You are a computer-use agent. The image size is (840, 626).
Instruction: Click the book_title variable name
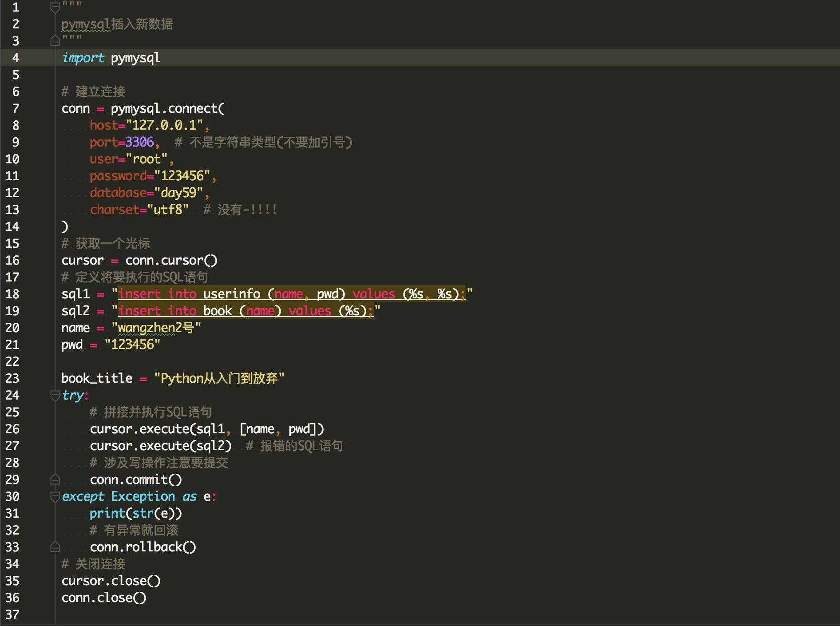tap(97, 378)
